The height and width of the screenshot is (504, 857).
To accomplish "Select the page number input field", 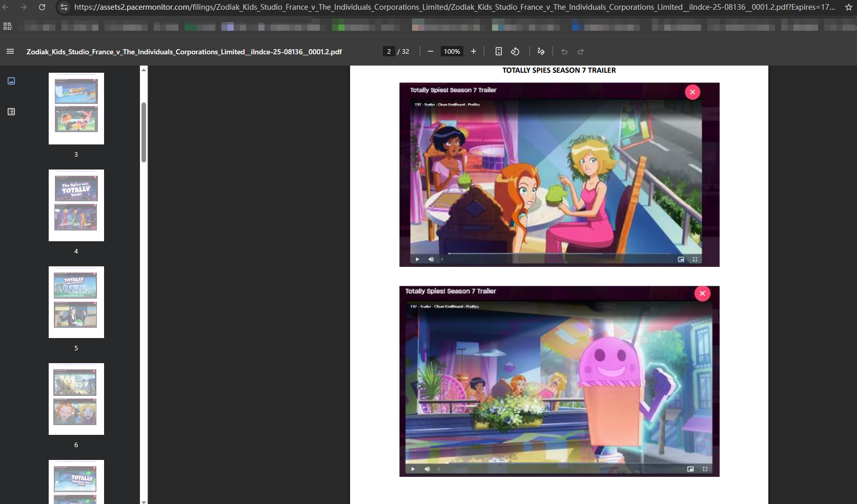I will [x=389, y=51].
